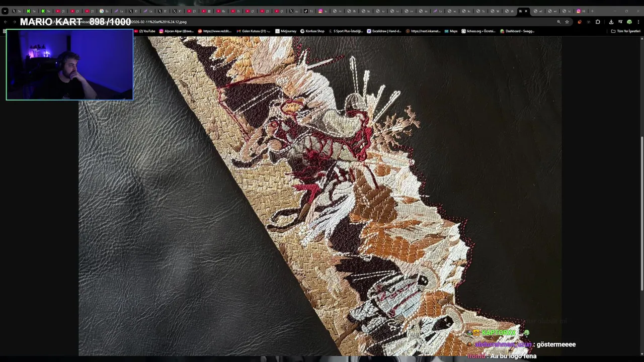Viewport: 644px width, 362px height.
Task: Open the Extensions puzzle-piece menu
Action: click(598, 22)
